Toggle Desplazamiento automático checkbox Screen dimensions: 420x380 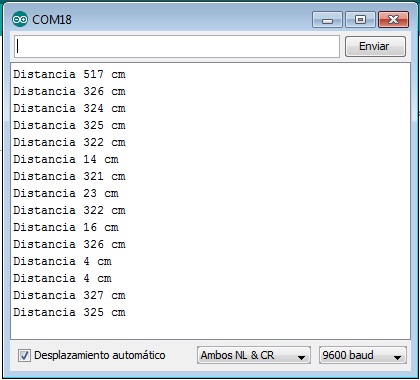[24, 355]
